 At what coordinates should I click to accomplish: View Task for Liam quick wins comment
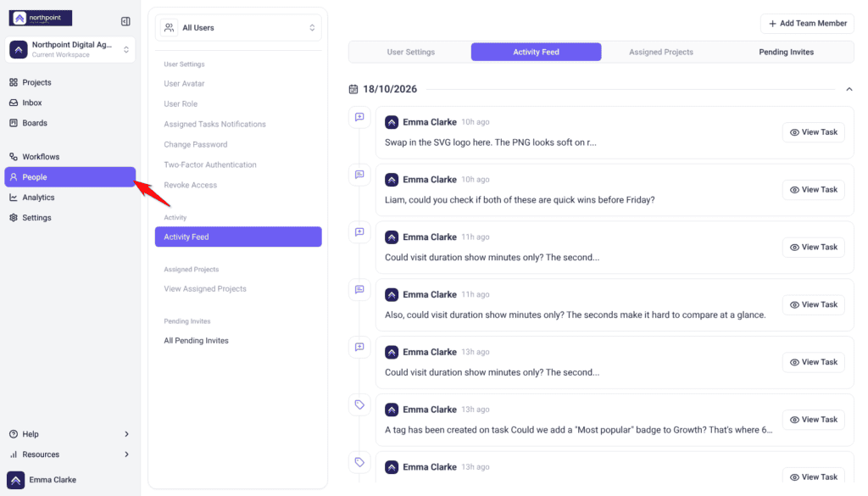(813, 190)
